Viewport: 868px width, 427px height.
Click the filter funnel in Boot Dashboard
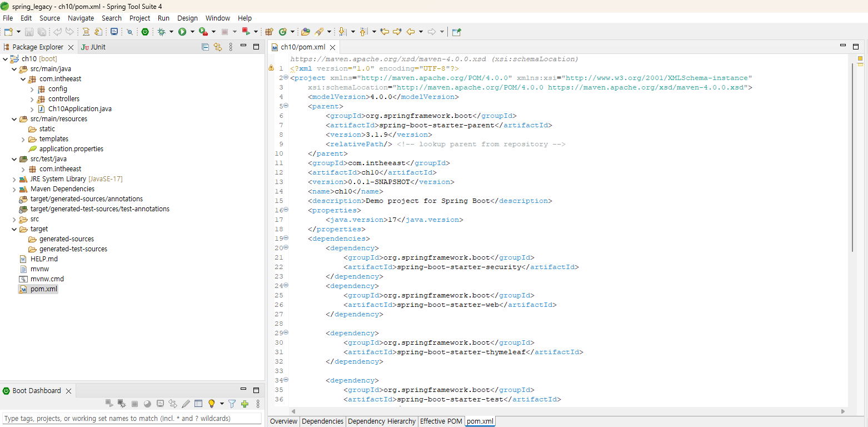(232, 404)
